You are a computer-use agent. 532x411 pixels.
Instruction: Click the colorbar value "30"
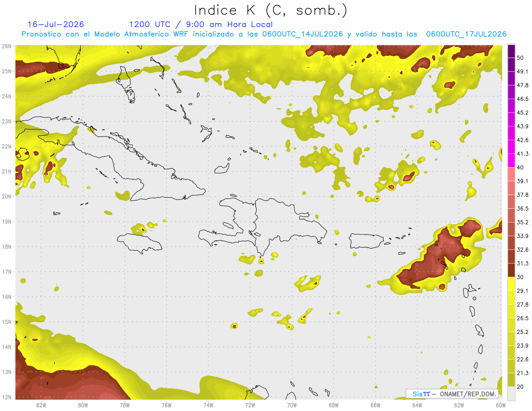(520, 277)
